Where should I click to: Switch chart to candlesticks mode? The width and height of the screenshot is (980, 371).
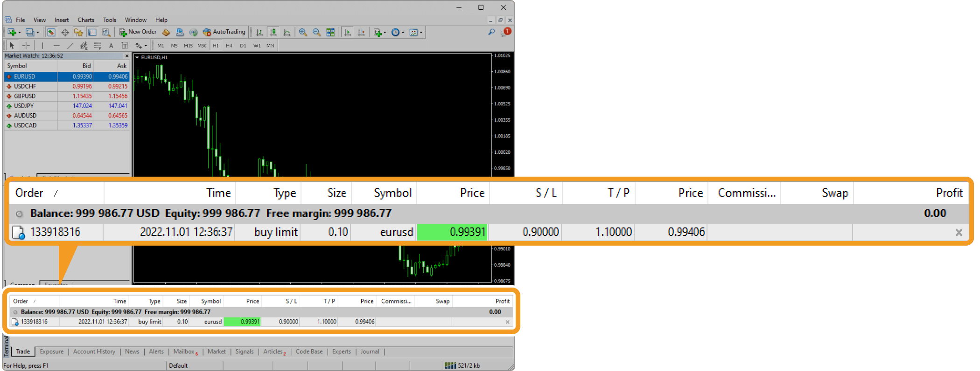click(273, 32)
